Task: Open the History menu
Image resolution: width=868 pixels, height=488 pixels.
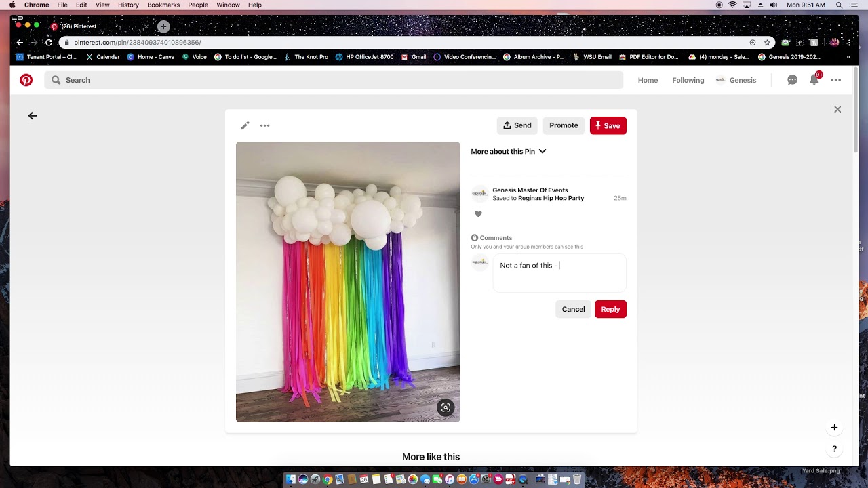Action: point(128,5)
